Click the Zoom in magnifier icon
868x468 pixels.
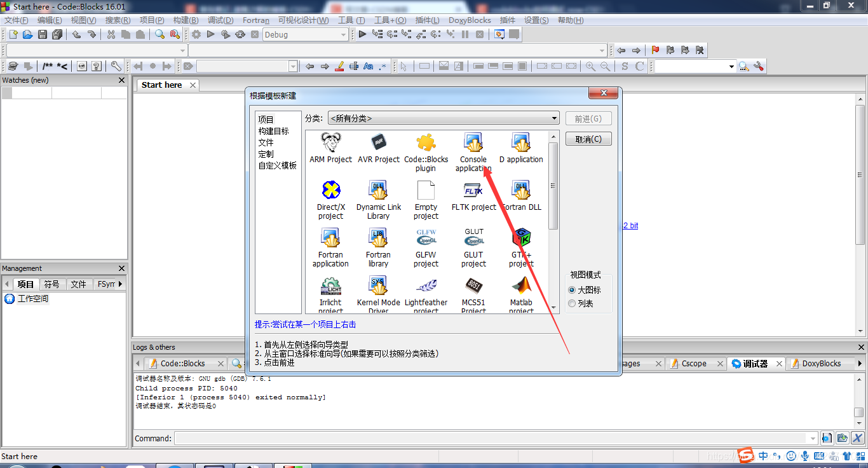(590, 66)
